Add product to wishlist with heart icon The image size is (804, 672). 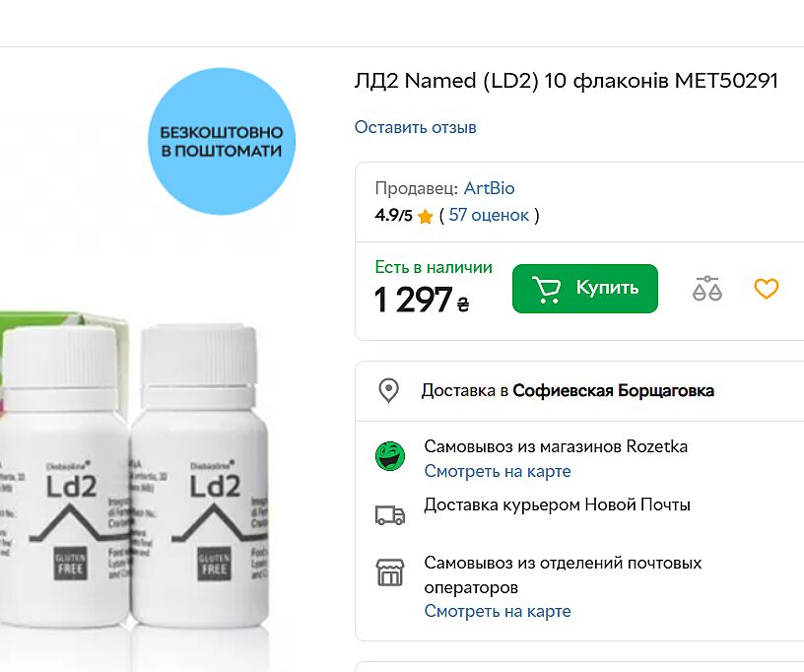766,289
